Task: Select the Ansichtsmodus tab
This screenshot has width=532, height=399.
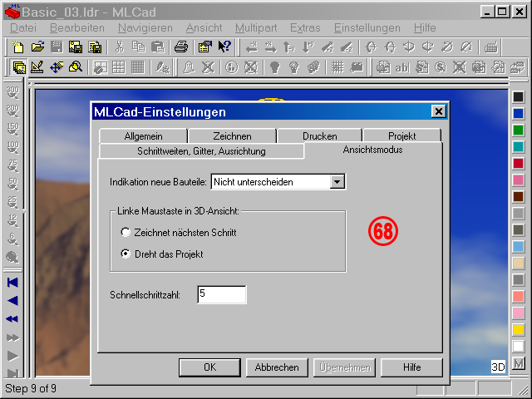Action: click(x=373, y=150)
